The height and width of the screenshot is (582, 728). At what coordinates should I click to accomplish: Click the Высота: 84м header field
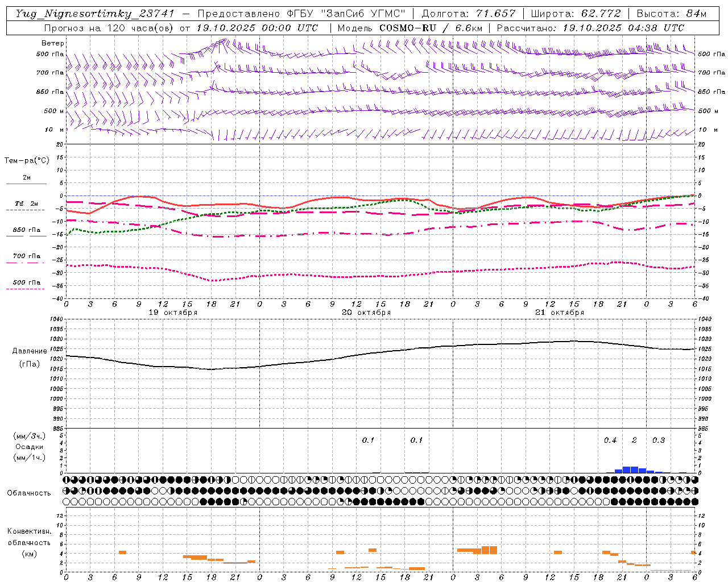pos(672,14)
